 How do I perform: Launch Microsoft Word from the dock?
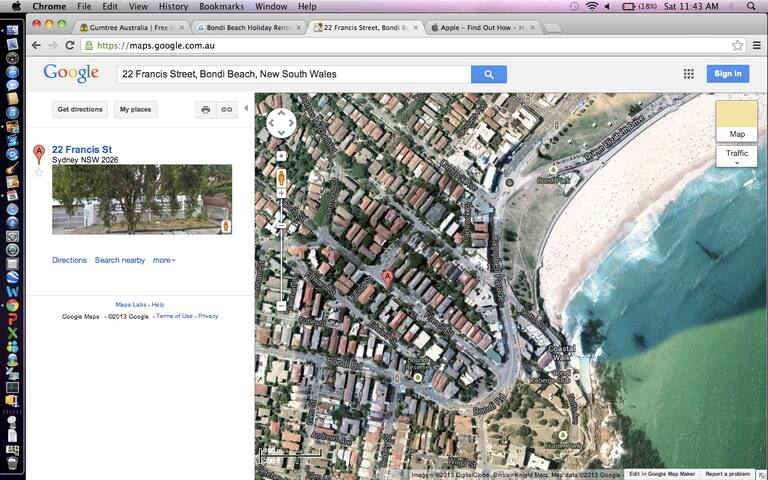click(x=12, y=292)
